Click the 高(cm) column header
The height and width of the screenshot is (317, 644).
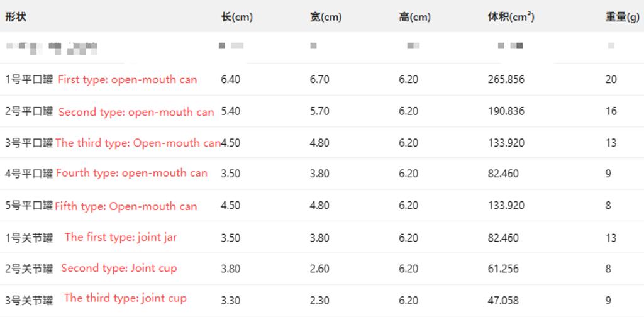414,17
